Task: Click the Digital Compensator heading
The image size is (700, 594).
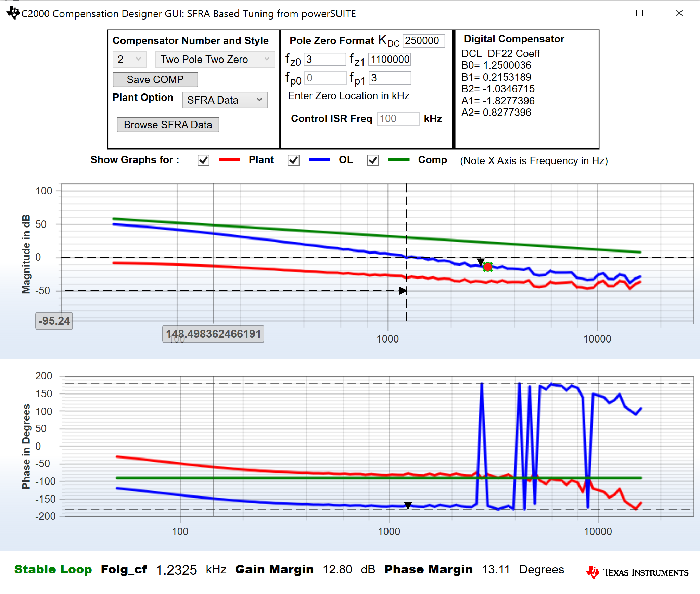Action: 514,39
